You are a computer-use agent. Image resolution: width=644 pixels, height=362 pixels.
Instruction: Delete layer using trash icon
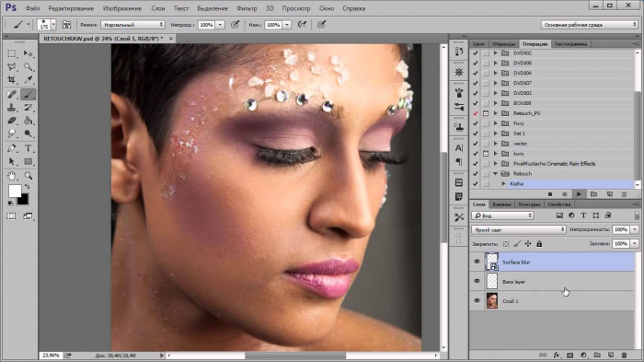click(624, 355)
